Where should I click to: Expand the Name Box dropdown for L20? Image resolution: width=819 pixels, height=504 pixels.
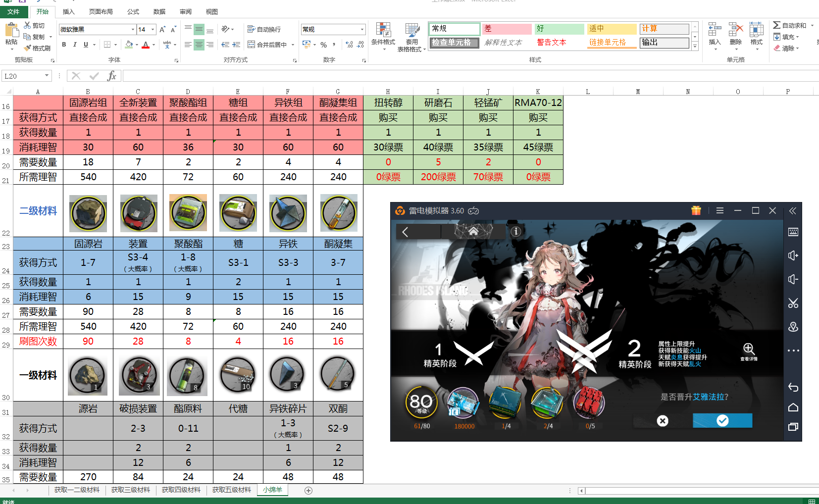(47, 76)
